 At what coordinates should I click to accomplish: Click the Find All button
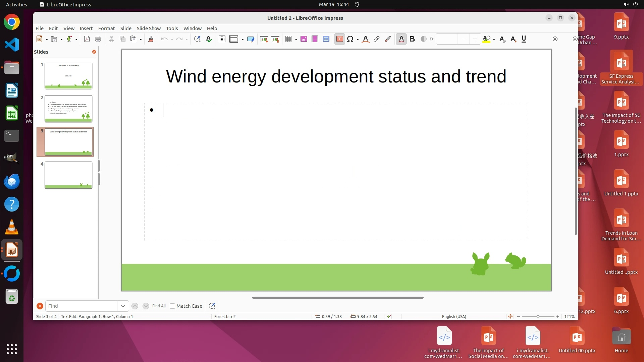coord(159,306)
